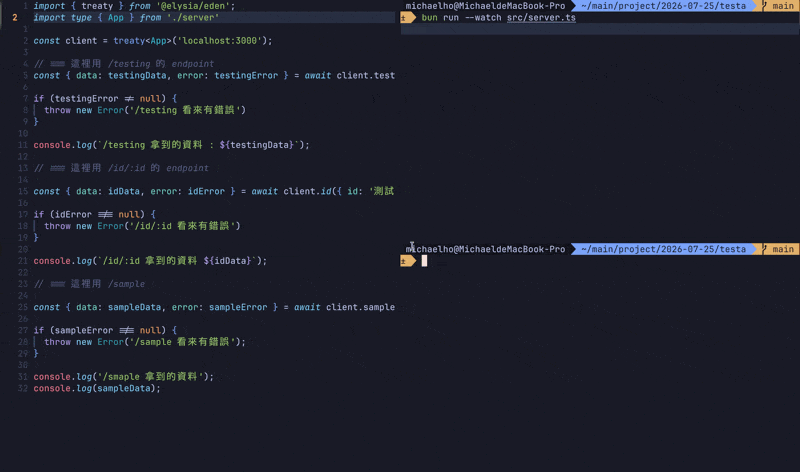Click the block cursor in the lower terminal

coord(424,261)
